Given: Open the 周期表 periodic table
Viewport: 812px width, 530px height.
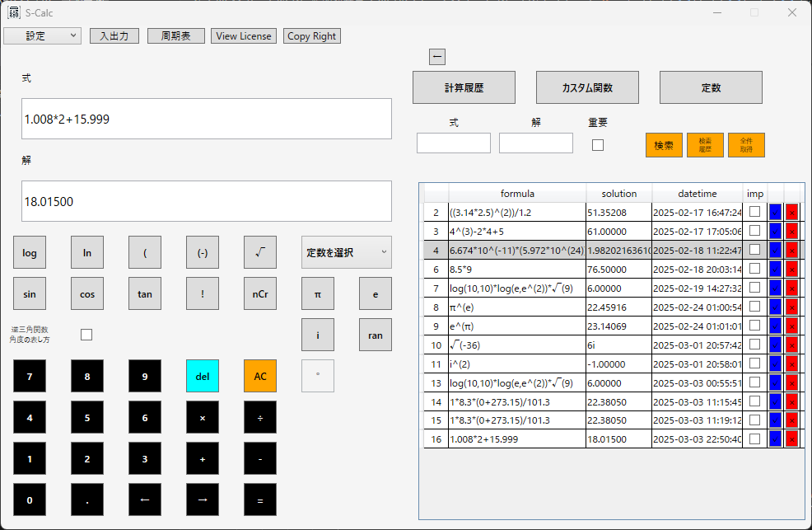Looking at the screenshot, I should pos(176,35).
